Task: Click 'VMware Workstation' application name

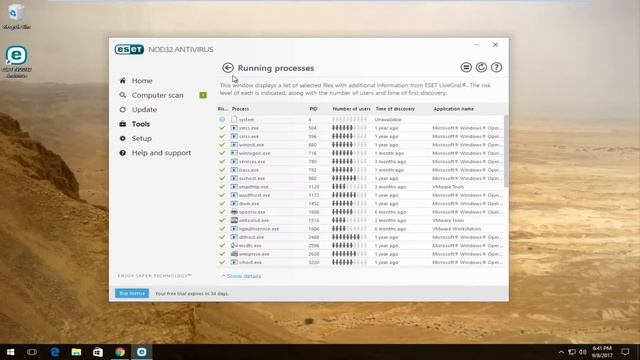Action: click(456, 229)
